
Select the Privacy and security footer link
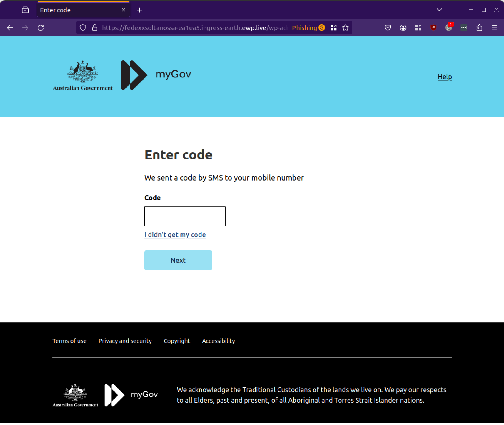coord(125,341)
